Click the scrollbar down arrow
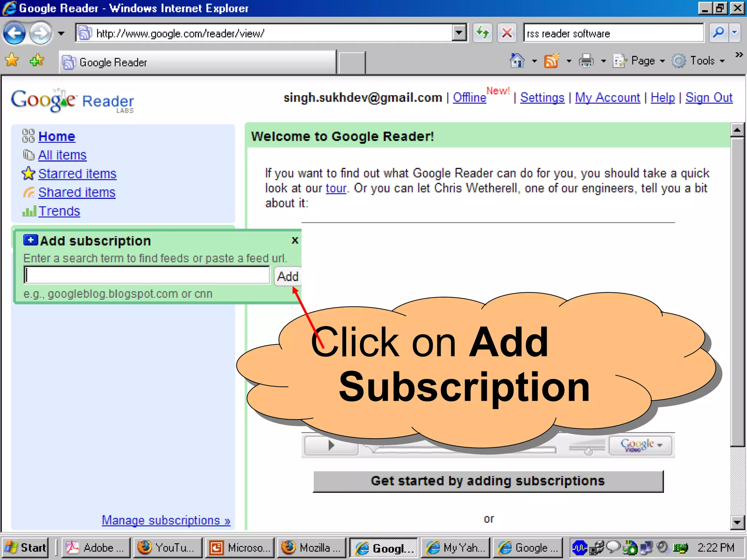Viewport: 747px width, 560px height. click(737, 522)
